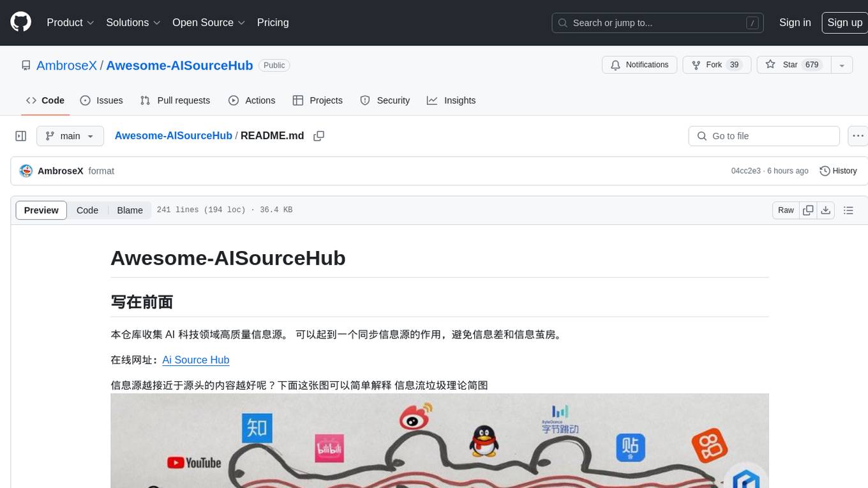Open commit 04cc2e3

tap(746, 171)
